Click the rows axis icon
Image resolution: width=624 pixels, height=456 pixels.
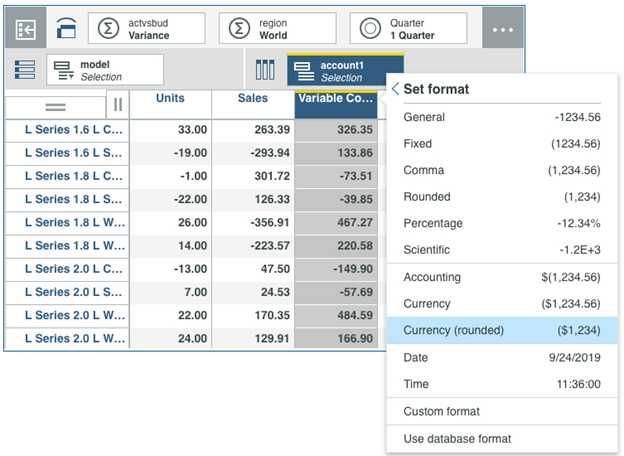pos(25,70)
